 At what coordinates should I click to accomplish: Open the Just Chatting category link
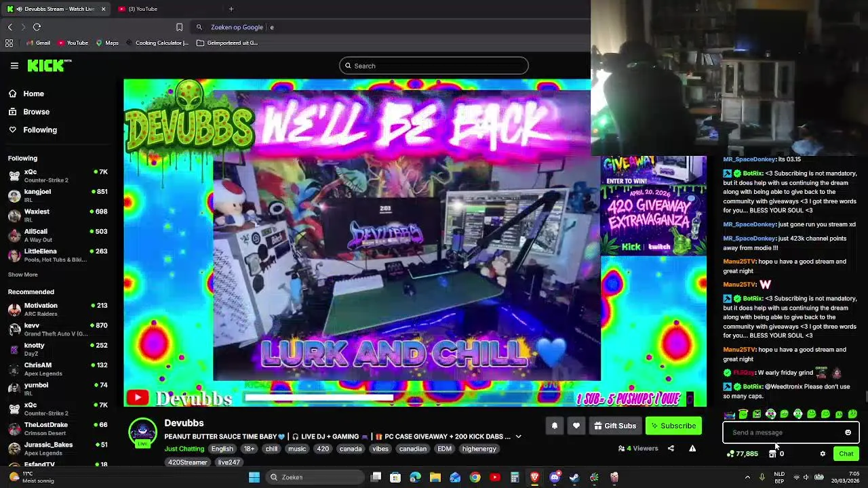[x=184, y=449]
